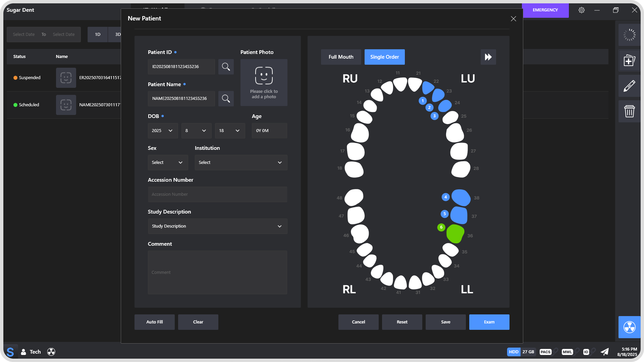The width and height of the screenshot is (644, 362).
Task: Add a patient photo placeholder
Action: (x=264, y=82)
